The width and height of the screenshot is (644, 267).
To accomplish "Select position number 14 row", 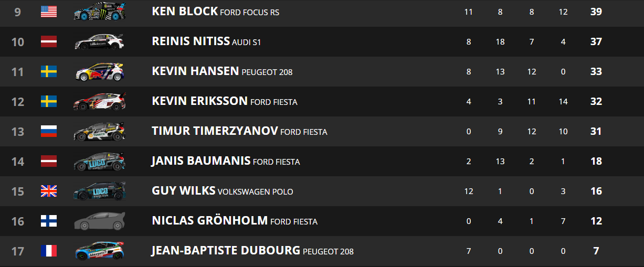I will coord(322,161).
